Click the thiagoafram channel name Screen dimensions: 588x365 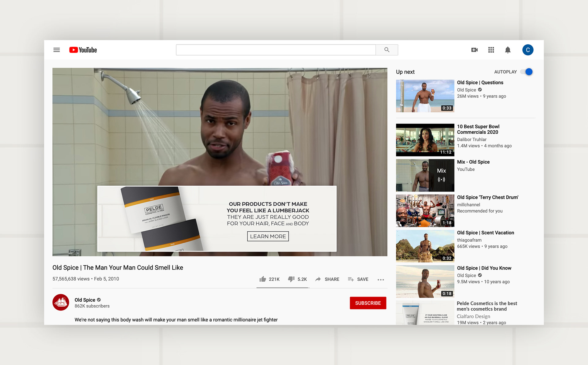pyautogui.click(x=469, y=240)
